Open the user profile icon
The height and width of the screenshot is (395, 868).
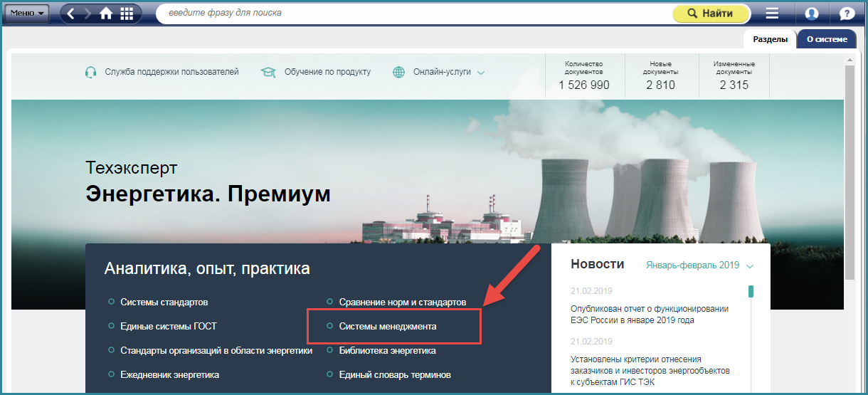click(812, 13)
